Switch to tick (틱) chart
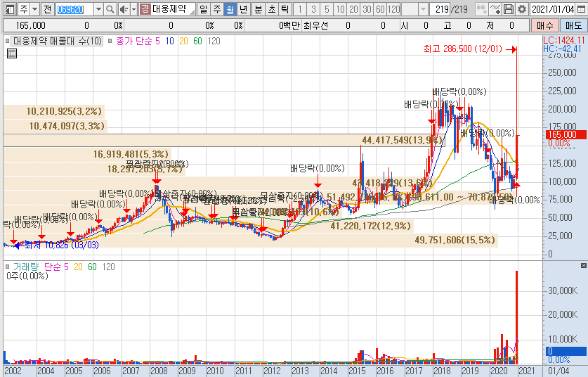Screen dimensions: 588x377 (x=285, y=9)
